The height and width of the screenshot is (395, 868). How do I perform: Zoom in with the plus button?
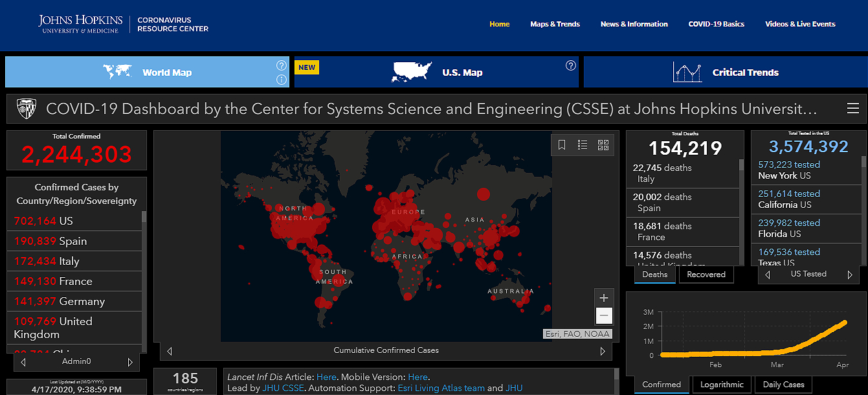click(604, 298)
